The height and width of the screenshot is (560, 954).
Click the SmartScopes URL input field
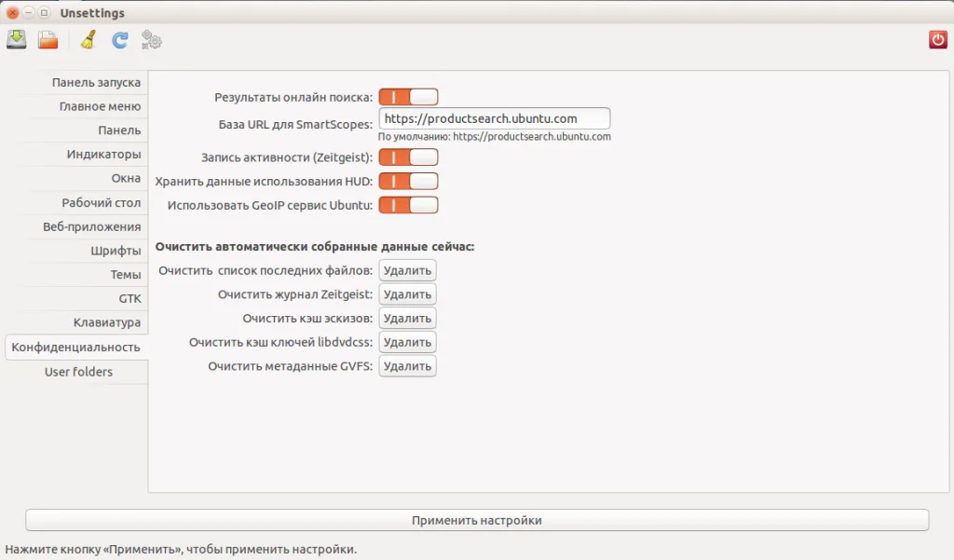[x=494, y=118]
